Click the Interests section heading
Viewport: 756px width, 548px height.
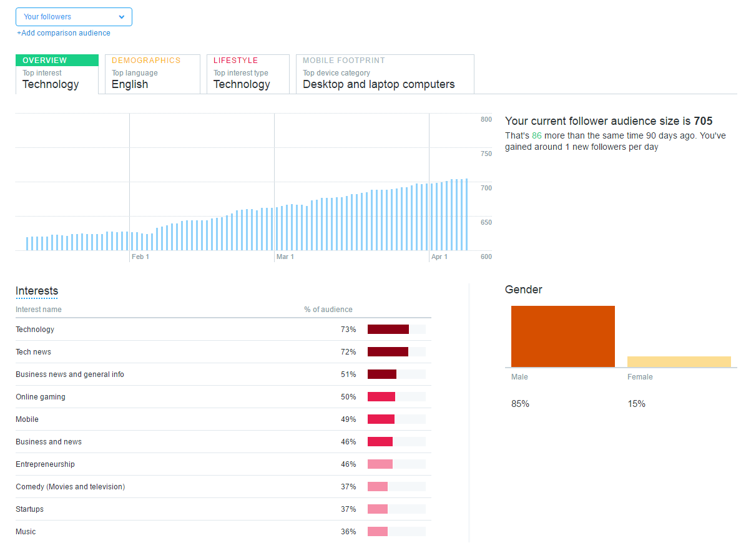coord(37,291)
